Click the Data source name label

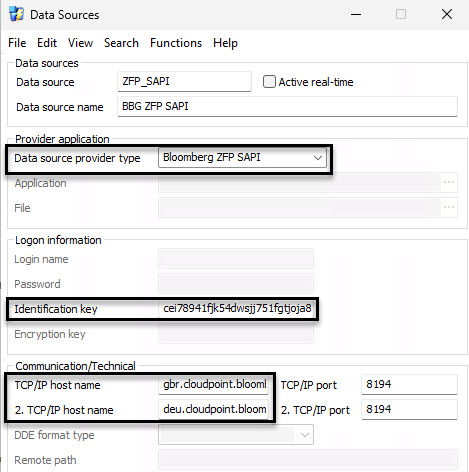tap(60, 107)
